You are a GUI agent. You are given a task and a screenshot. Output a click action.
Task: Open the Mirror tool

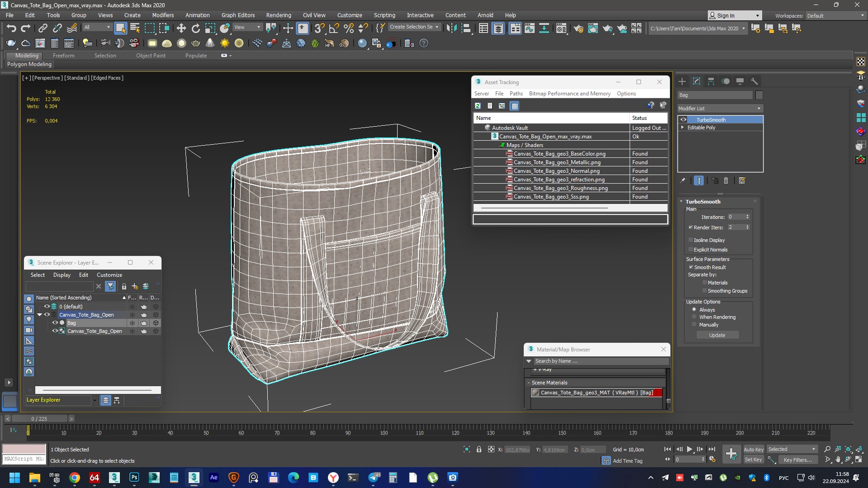coord(451,28)
